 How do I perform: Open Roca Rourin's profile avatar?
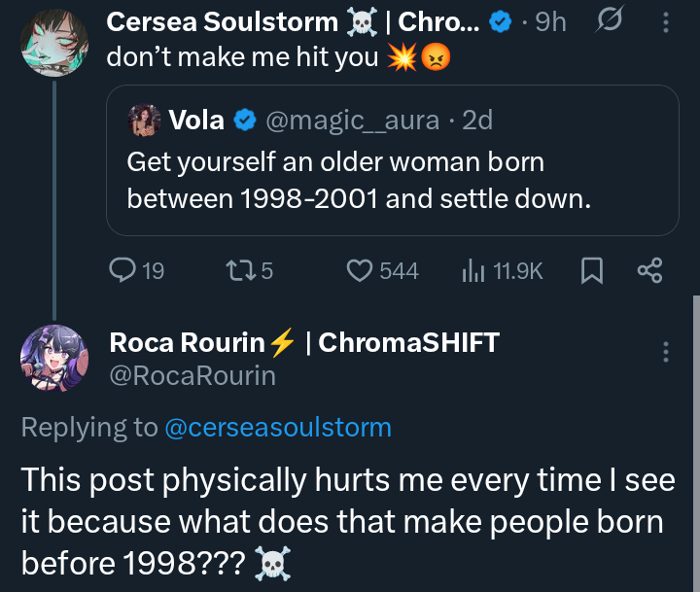[x=54, y=359]
